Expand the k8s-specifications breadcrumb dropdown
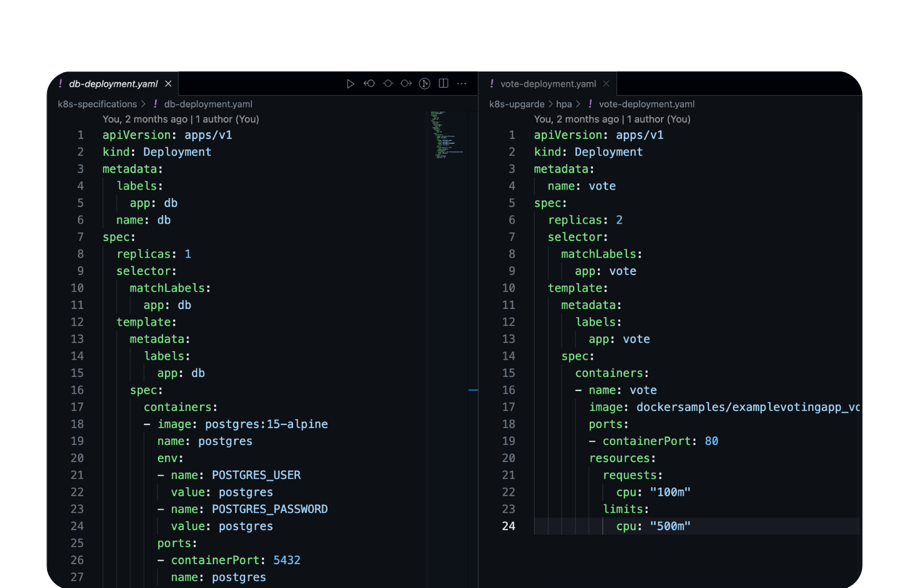The width and height of the screenshot is (909, 588). point(98,104)
